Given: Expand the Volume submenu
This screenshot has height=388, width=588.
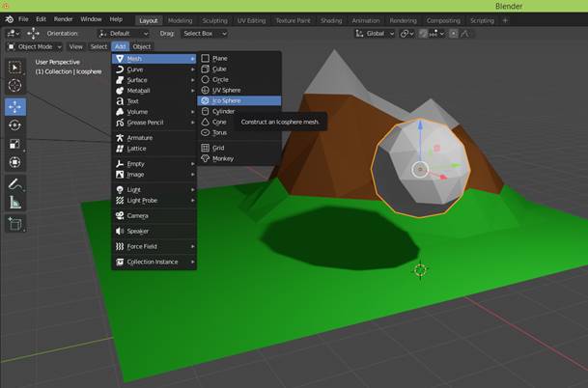Looking at the screenshot, I should tap(154, 112).
